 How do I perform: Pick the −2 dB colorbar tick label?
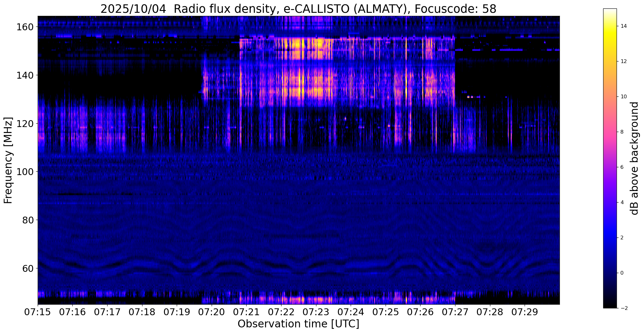pos(624,308)
